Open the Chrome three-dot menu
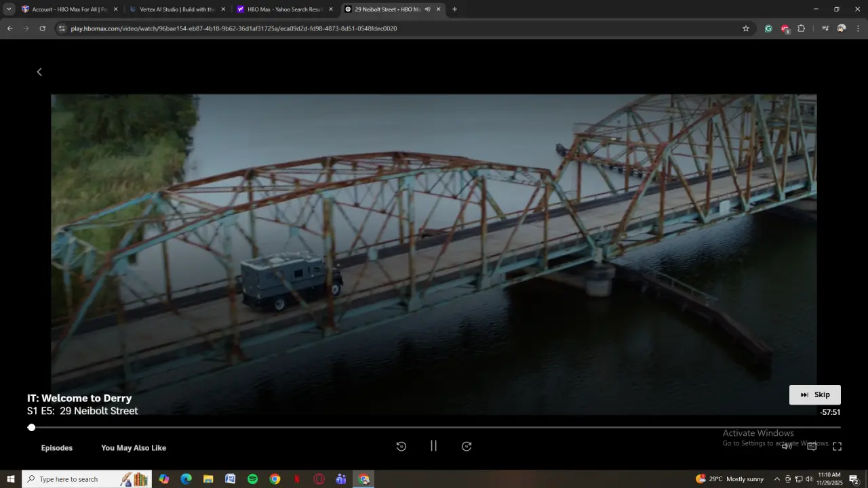The image size is (868, 488). tap(858, 28)
